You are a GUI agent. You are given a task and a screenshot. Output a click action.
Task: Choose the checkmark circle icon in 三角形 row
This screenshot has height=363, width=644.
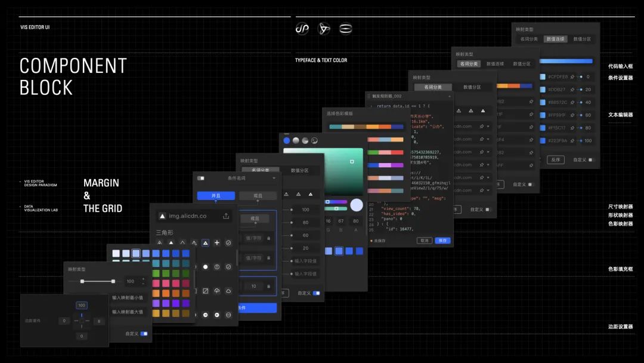[x=228, y=243]
